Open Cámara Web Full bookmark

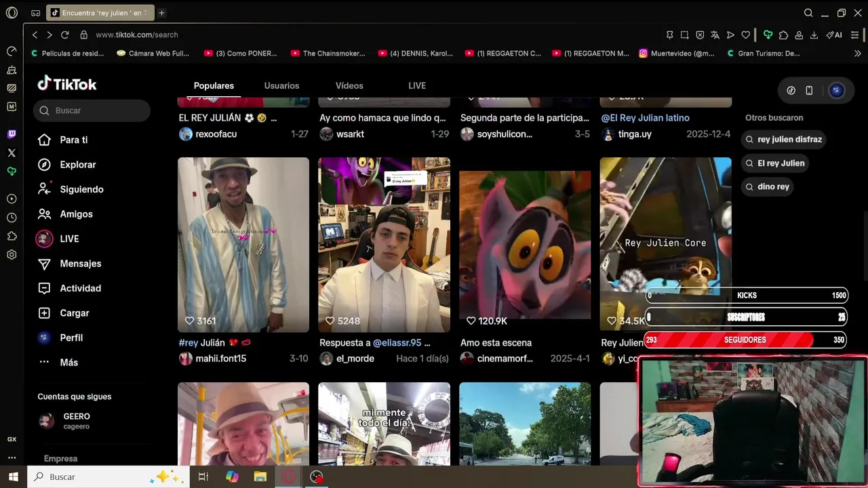153,53
